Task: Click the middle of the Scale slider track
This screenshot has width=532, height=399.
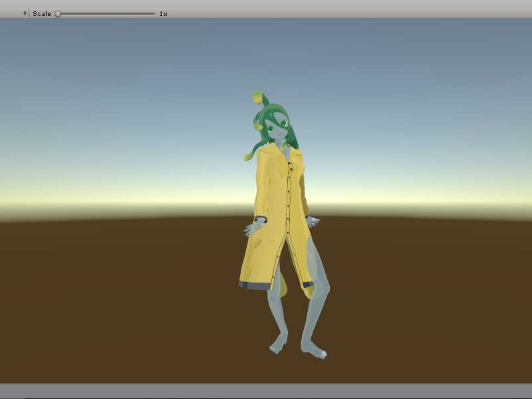Action: [106, 13]
